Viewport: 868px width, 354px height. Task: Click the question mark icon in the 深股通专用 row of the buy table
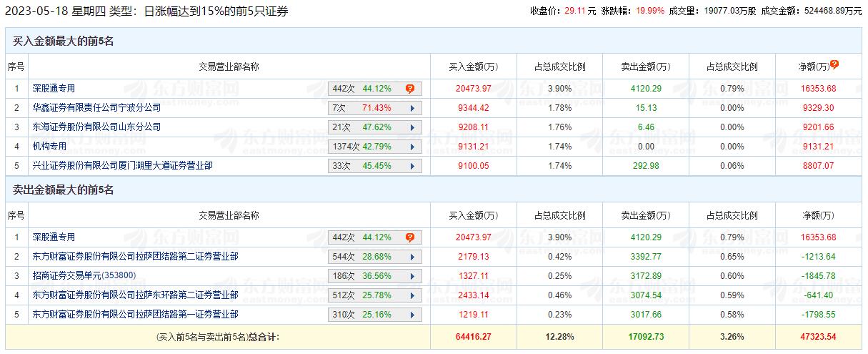(410, 89)
